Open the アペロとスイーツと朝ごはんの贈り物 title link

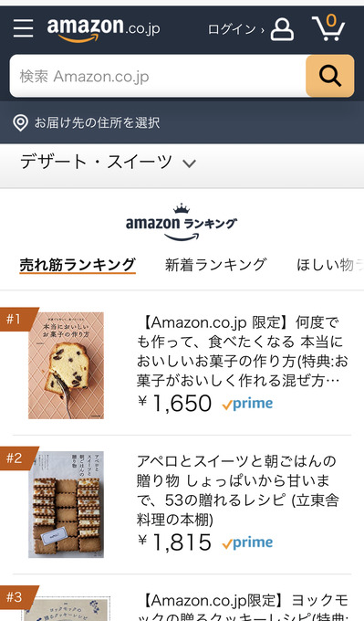(x=238, y=490)
